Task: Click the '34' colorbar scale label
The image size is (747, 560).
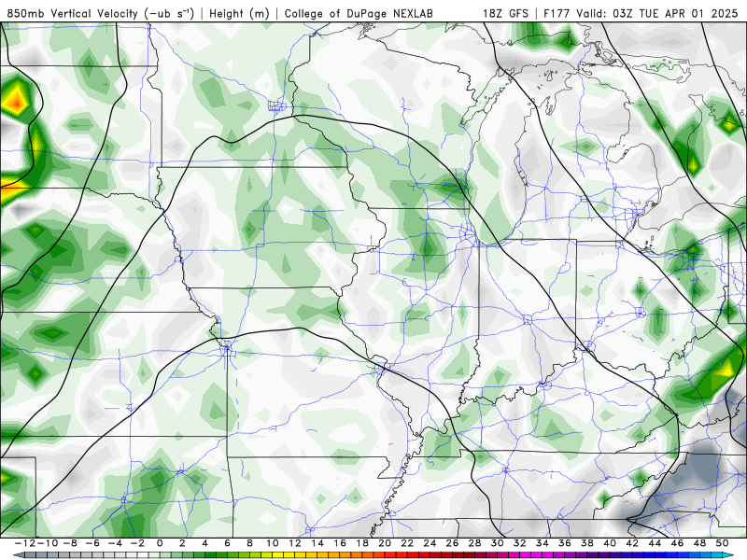Action: pyautogui.click(x=543, y=543)
